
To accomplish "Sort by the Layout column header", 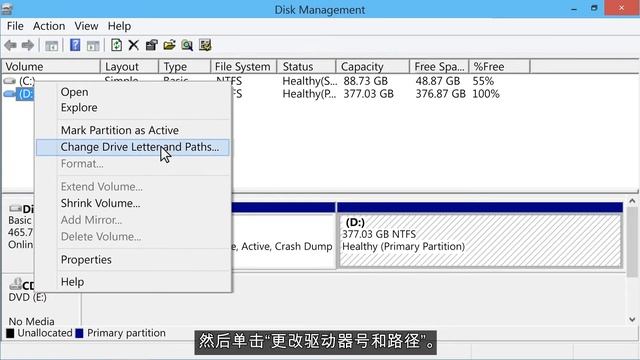I will (x=129, y=67).
